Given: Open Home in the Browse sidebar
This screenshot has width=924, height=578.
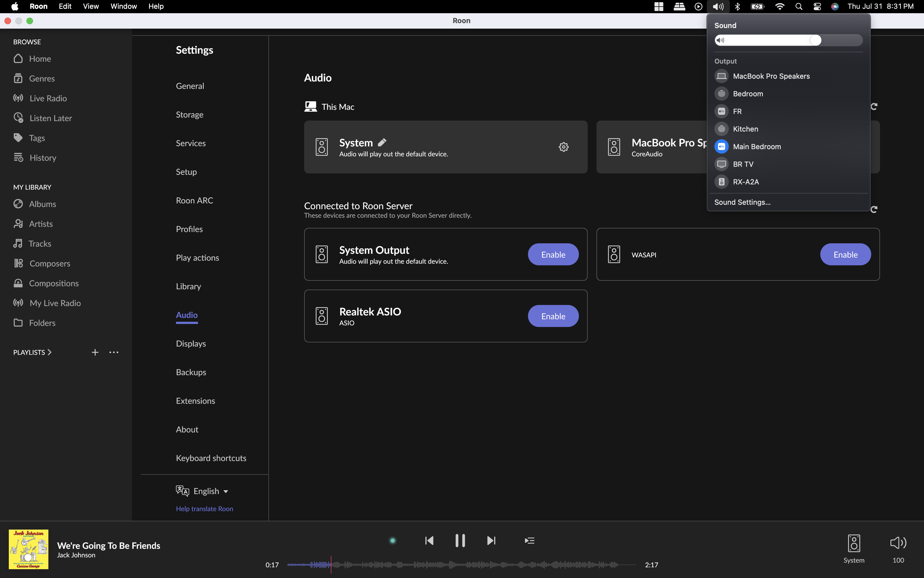Looking at the screenshot, I should pyautogui.click(x=32, y=58).
